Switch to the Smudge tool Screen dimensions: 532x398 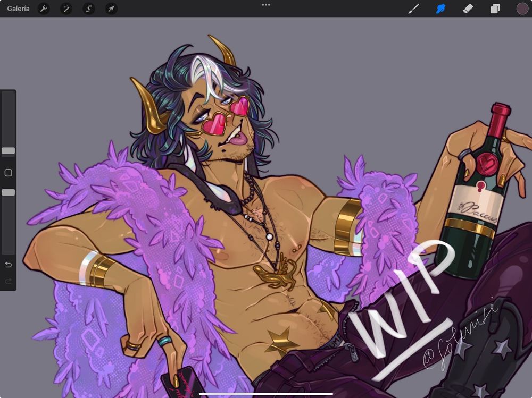pos(441,9)
